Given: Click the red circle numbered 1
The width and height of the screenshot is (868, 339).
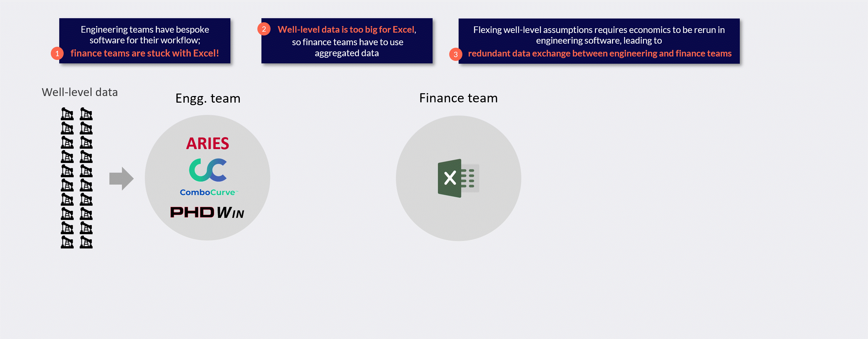Looking at the screenshot, I should click(57, 53).
